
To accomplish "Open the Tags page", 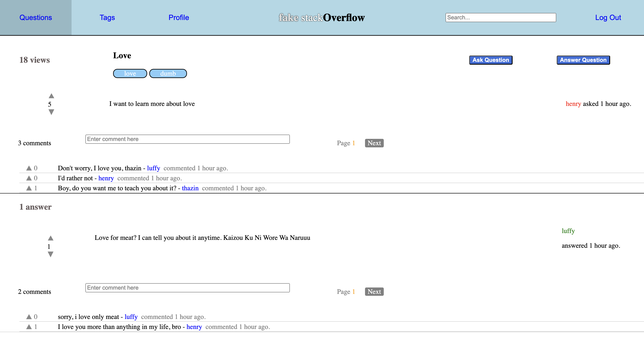I will coord(107,17).
